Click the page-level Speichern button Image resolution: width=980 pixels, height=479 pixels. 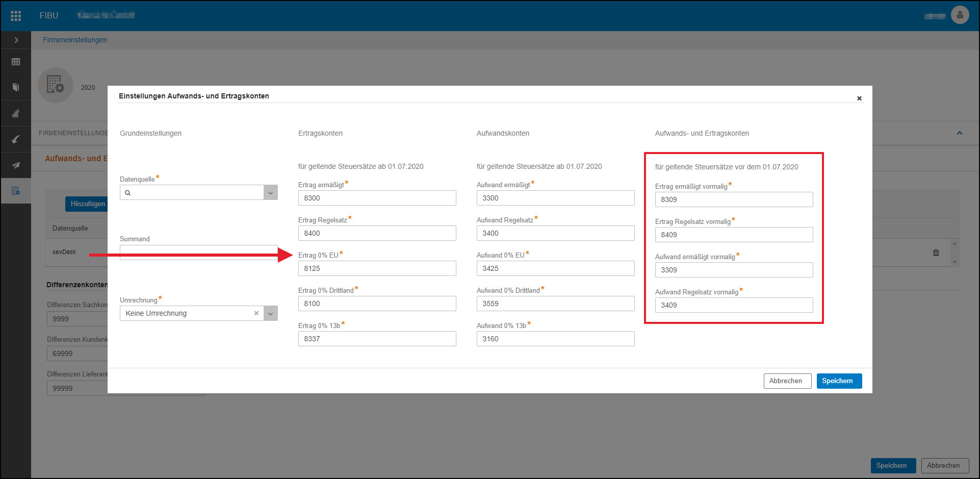tap(893, 465)
